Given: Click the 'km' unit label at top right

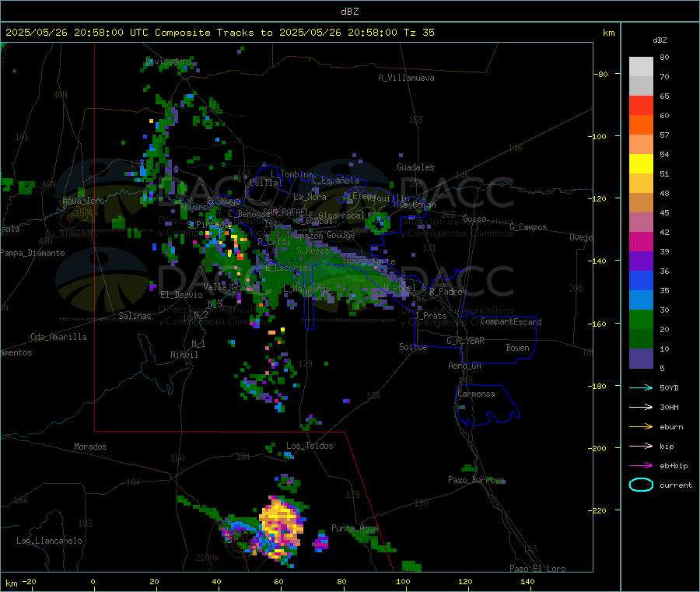Looking at the screenshot, I should click(608, 33).
